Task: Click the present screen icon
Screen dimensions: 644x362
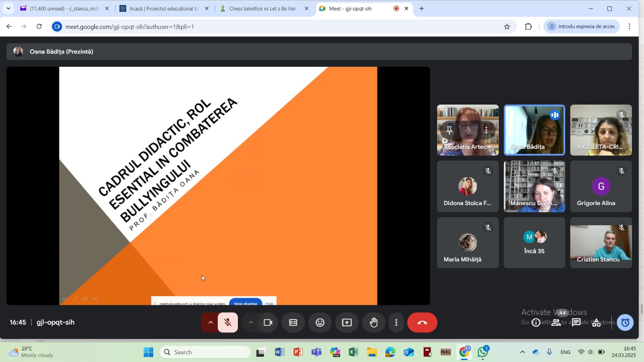Action: [347, 323]
